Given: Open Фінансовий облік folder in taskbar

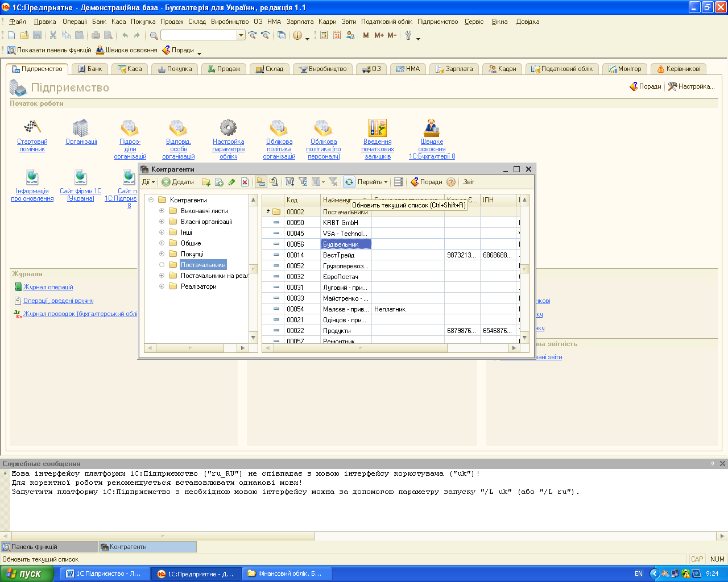Looking at the screenshot, I should click(287, 573).
